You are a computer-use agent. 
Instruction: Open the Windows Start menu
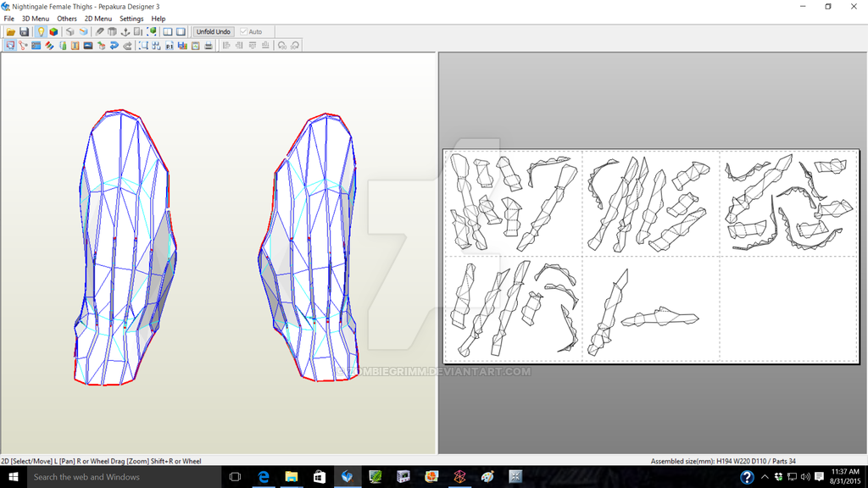point(14,477)
